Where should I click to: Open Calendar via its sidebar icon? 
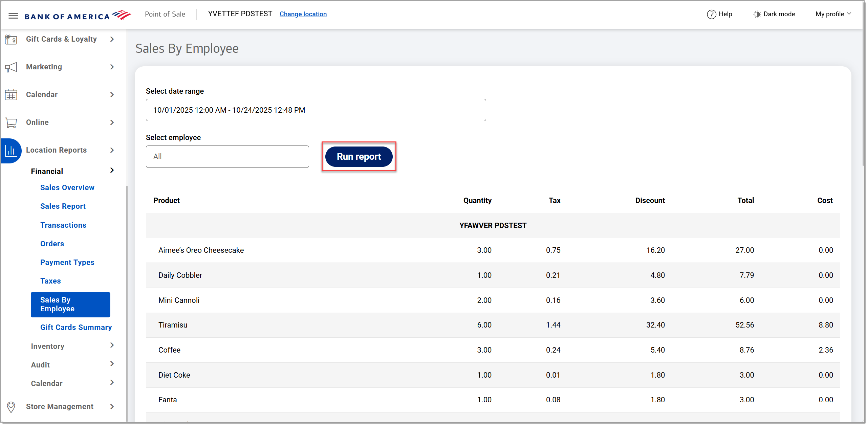point(11,95)
